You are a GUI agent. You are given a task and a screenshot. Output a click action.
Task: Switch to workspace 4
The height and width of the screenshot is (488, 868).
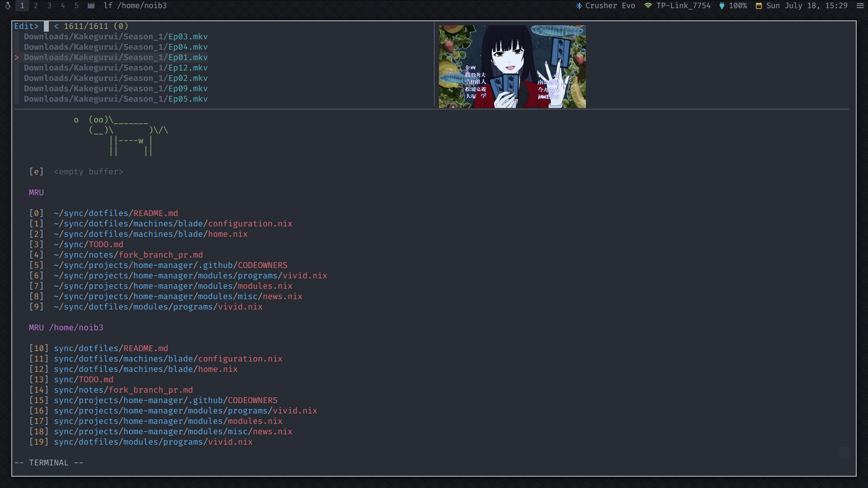[63, 6]
